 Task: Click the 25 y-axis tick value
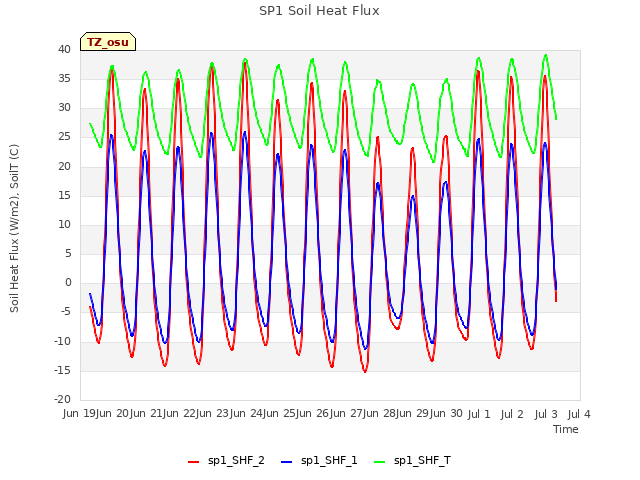(x=64, y=137)
